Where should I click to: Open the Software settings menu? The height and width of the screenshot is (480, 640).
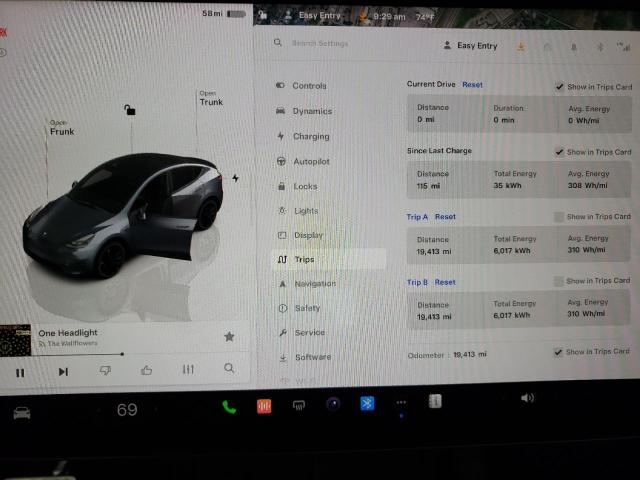tap(305, 357)
